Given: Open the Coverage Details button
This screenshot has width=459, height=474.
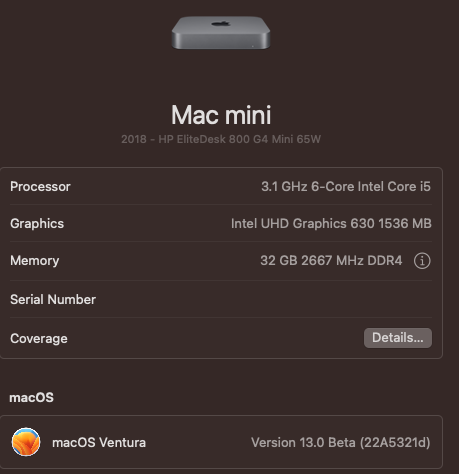Looking at the screenshot, I should coord(398,338).
